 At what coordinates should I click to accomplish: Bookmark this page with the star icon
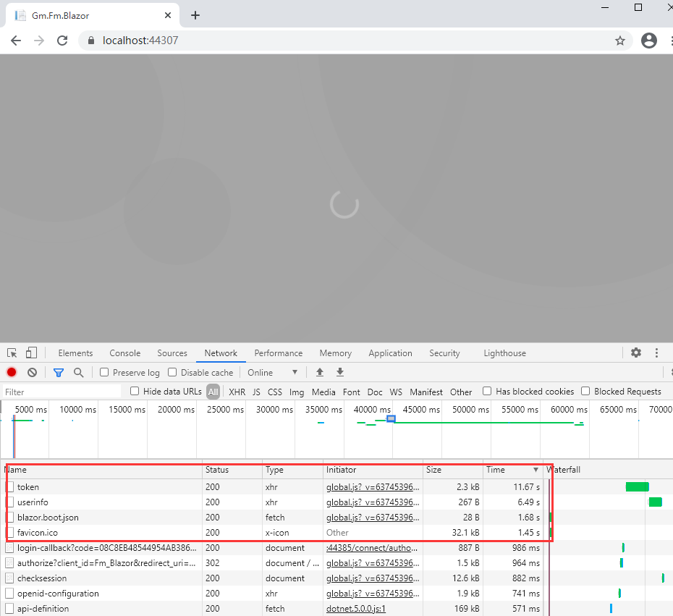(x=619, y=41)
